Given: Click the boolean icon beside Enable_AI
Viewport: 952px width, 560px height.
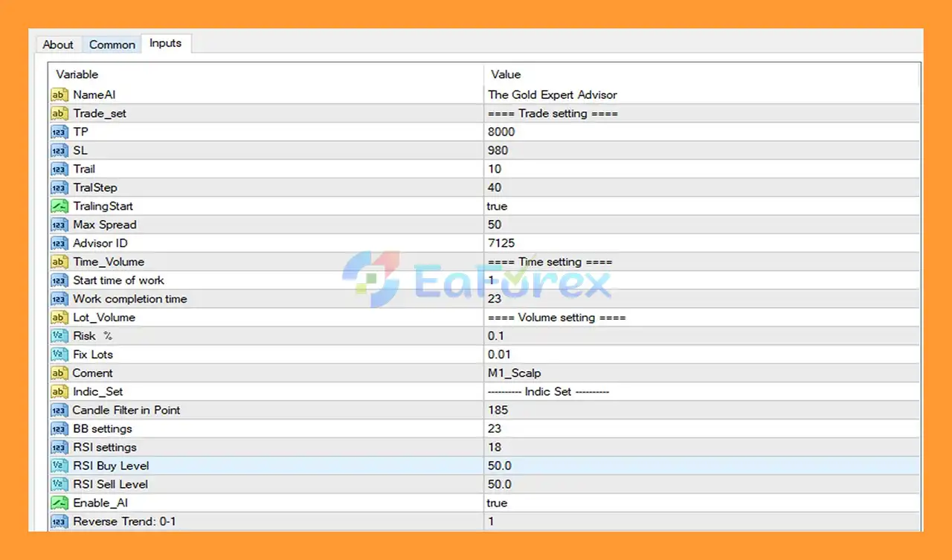Looking at the screenshot, I should 59,503.
